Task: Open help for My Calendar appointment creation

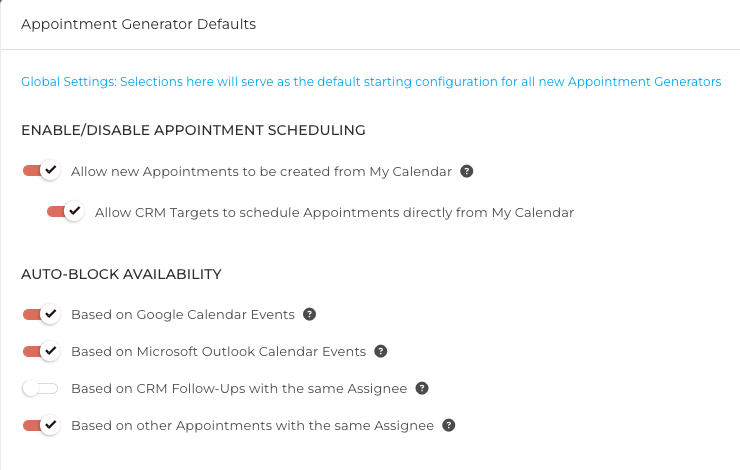Action: click(466, 171)
